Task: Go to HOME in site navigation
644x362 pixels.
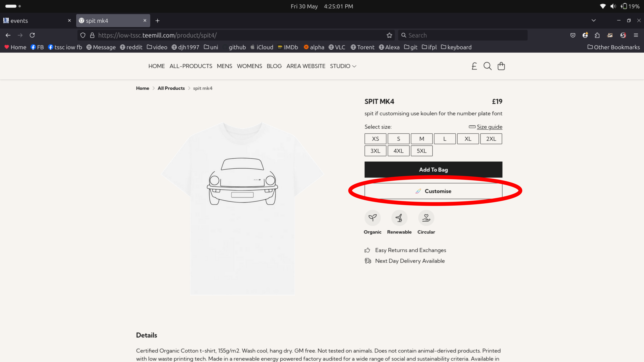Action: tap(157, 66)
